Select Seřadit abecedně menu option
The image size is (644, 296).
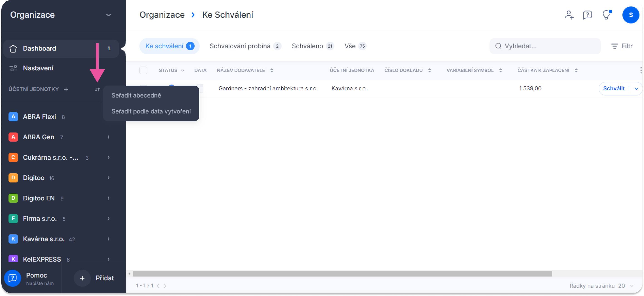136,95
